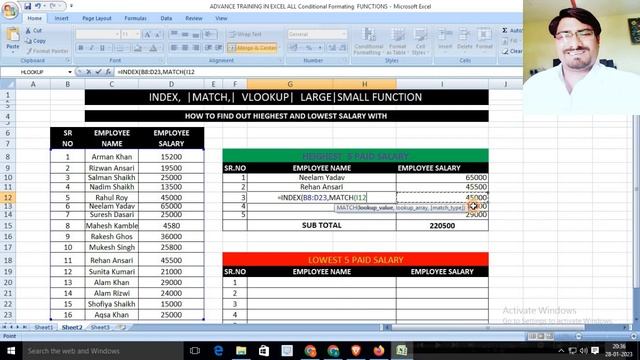Screen dimensions: 640x360
Task: Toggle Underline formatting
Action: point(102,48)
